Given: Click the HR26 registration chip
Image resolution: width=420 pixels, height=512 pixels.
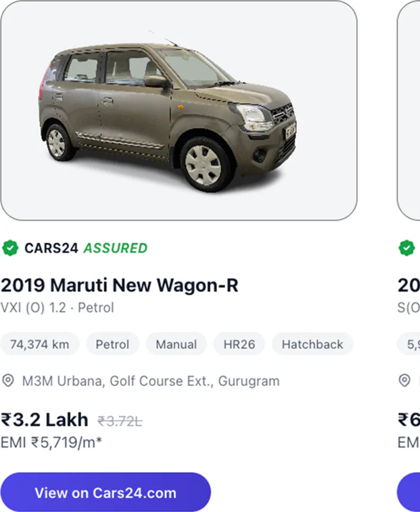Looking at the screenshot, I should pyautogui.click(x=239, y=344).
